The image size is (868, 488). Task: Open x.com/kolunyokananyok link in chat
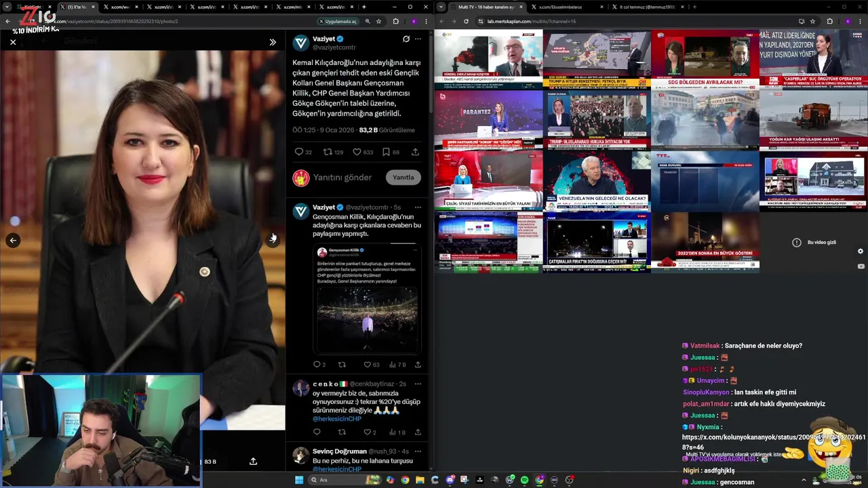pos(774,442)
